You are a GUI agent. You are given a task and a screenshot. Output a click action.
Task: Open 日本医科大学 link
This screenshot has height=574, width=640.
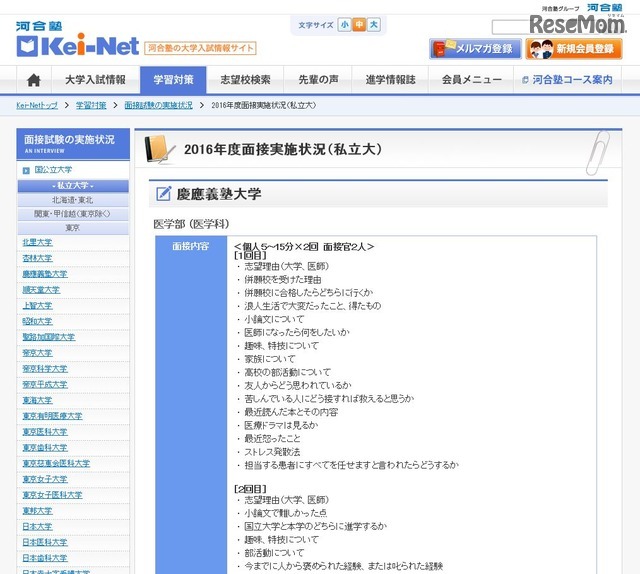[x=44, y=543]
